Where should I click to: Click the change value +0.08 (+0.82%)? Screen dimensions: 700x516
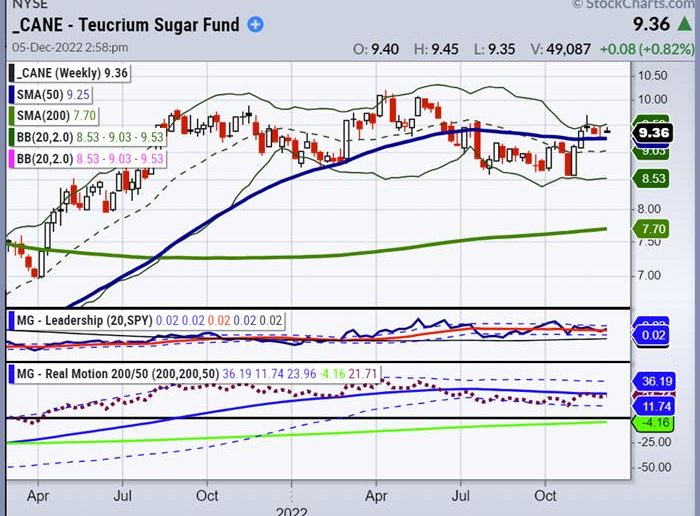[647, 49]
